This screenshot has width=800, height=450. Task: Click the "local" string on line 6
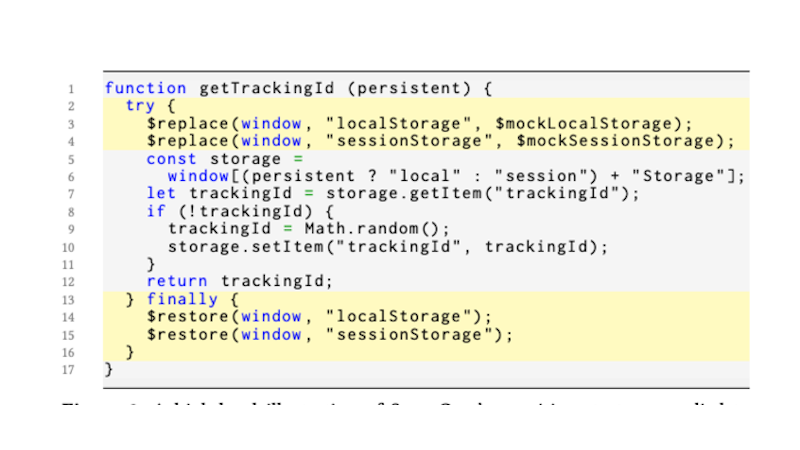(x=424, y=176)
